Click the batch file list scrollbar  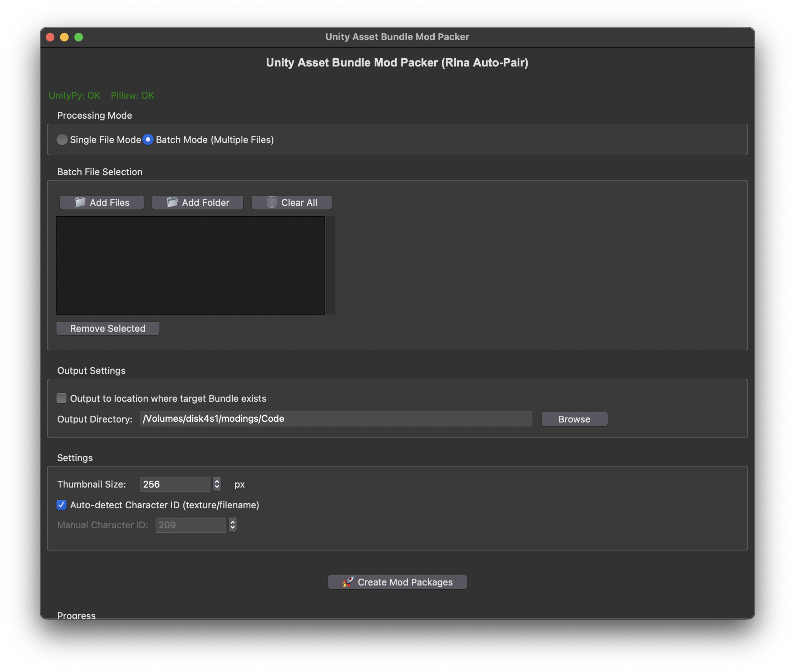click(x=330, y=265)
